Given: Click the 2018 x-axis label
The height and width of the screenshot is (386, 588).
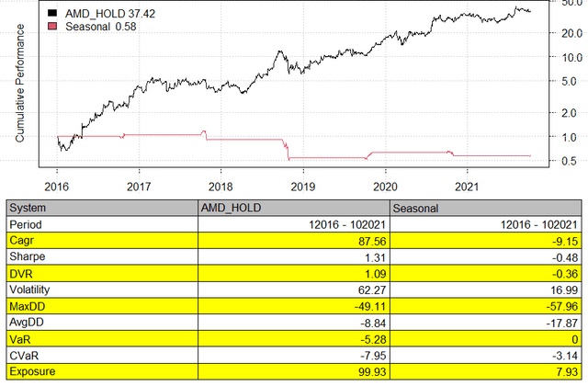Looking at the screenshot, I should pyautogui.click(x=220, y=187).
